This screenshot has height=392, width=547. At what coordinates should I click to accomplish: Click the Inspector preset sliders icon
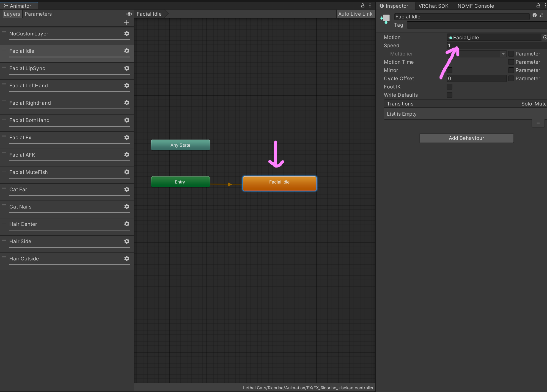coord(541,15)
